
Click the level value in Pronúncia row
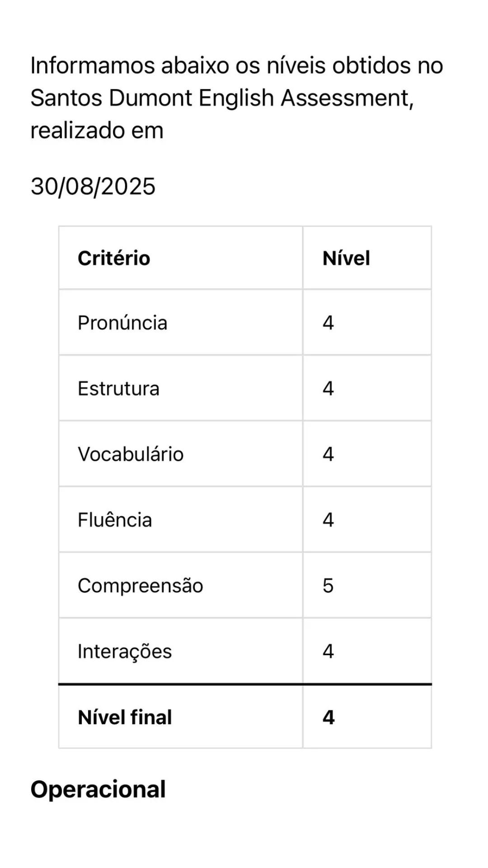click(328, 323)
